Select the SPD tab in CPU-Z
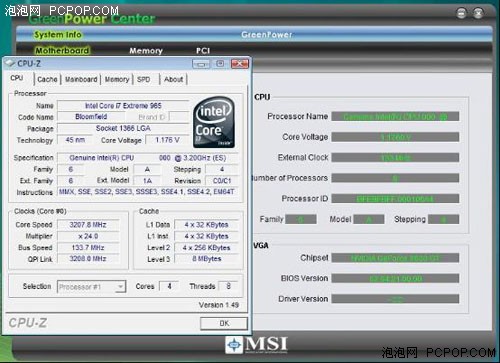Viewport: 500px width, 363px height. 144,79
